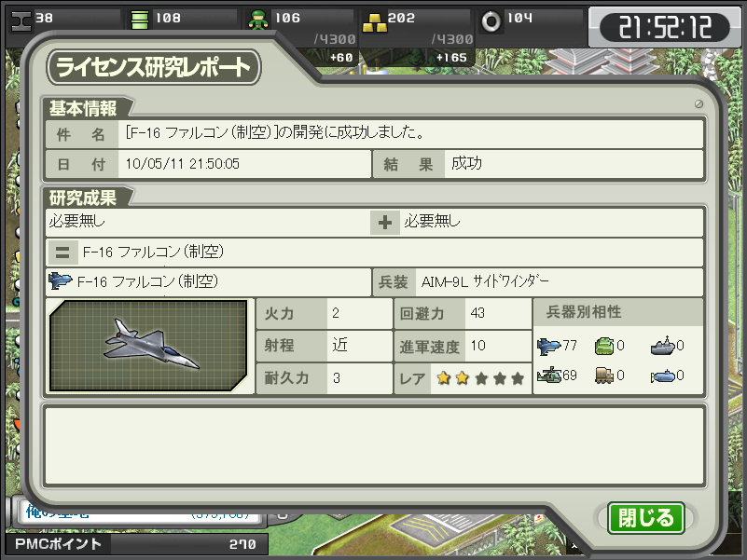
Task: Click the small circle icon near 基本情報
Action: coord(699,103)
